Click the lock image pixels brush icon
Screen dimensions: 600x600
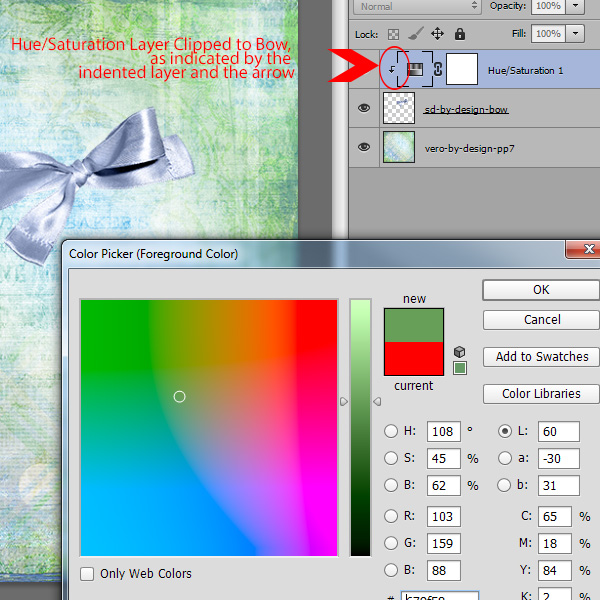(415, 34)
